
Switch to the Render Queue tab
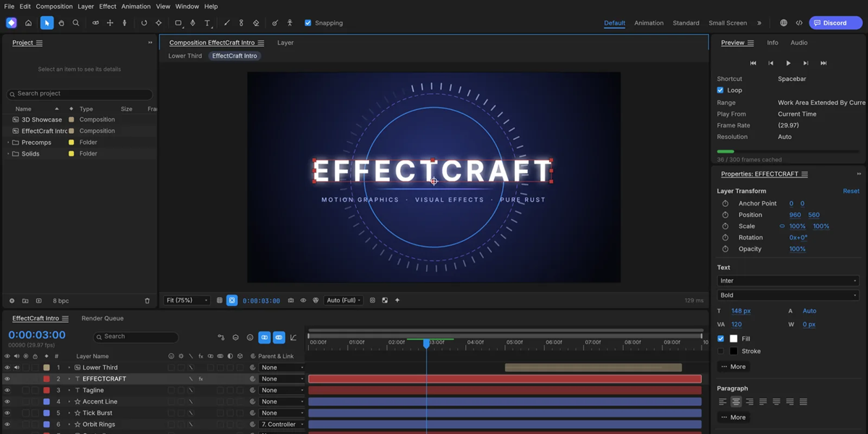103,318
